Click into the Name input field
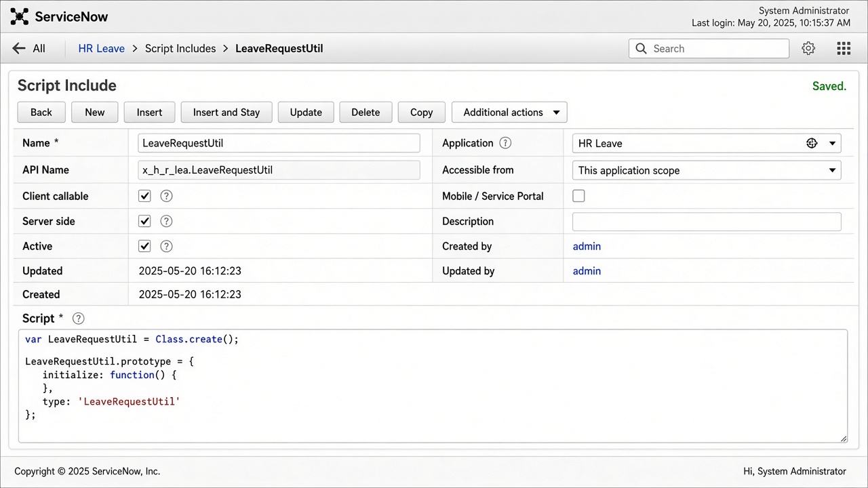Viewport: 868px width, 488px height. coord(279,143)
